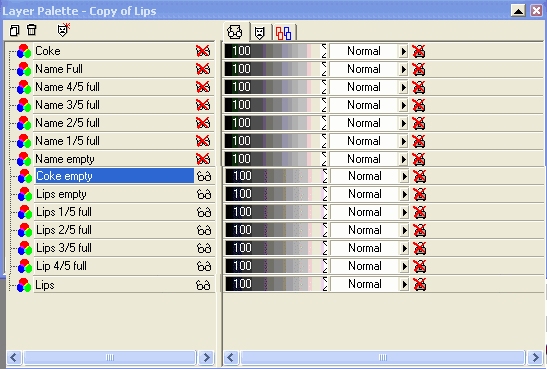Click the Name empty layer icon
Viewport: 547px width, 369px height.
pos(24,159)
